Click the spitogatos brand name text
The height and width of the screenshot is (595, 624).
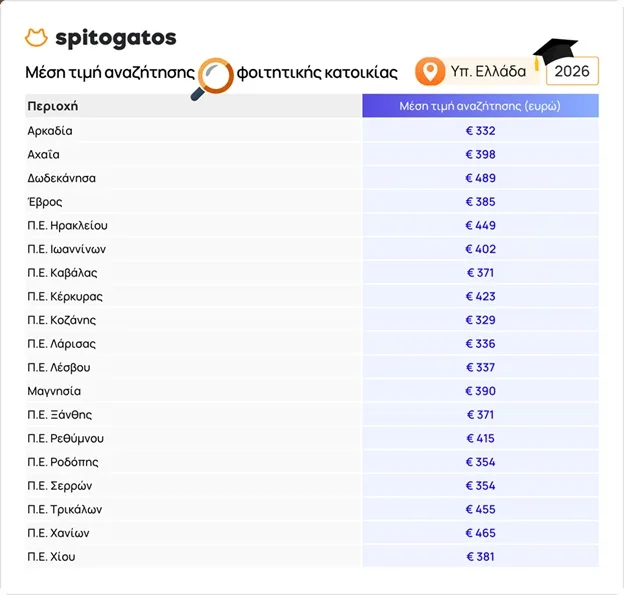pyautogui.click(x=116, y=38)
